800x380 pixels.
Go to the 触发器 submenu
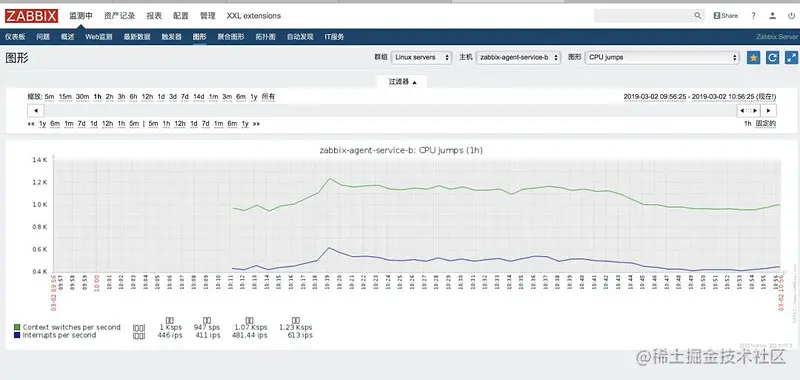(x=171, y=37)
